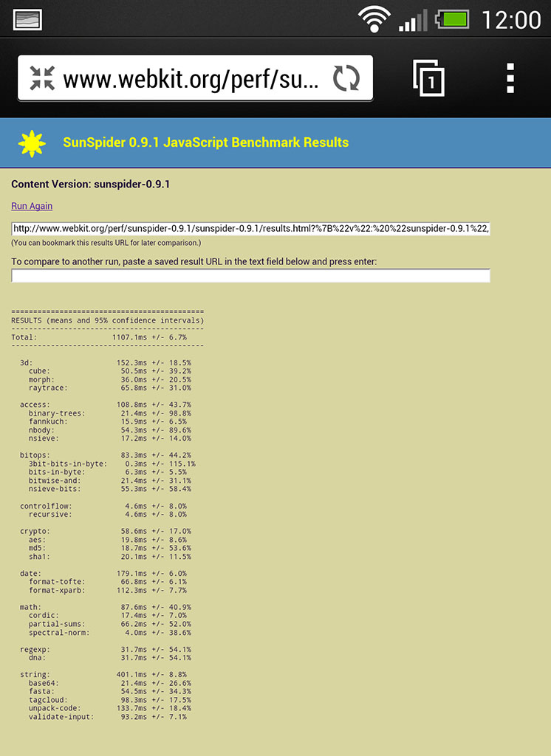Image resolution: width=551 pixels, height=756 pixels.
Task: Click the bitwise-and: 21.4ms row
Action: point(109,481)
